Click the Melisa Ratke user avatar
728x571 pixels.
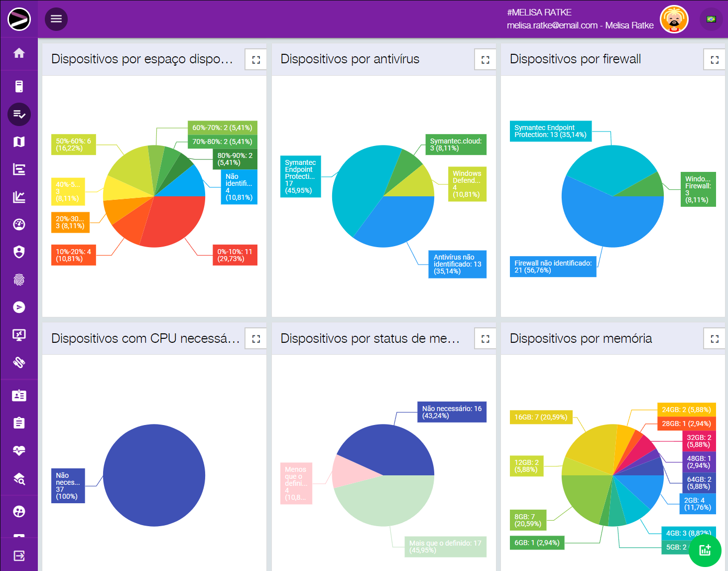click(x=674, y=19)
